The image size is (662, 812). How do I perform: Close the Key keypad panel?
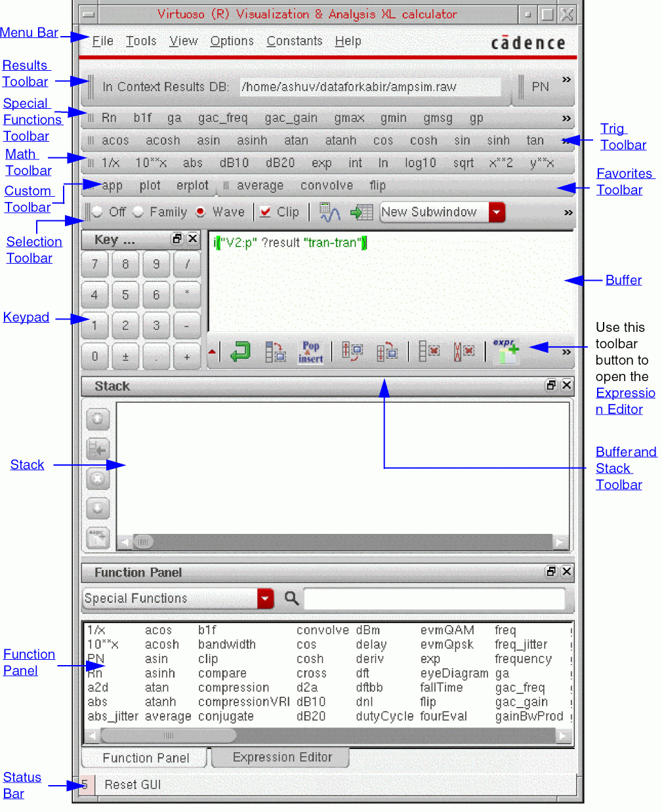coord(192,239)
